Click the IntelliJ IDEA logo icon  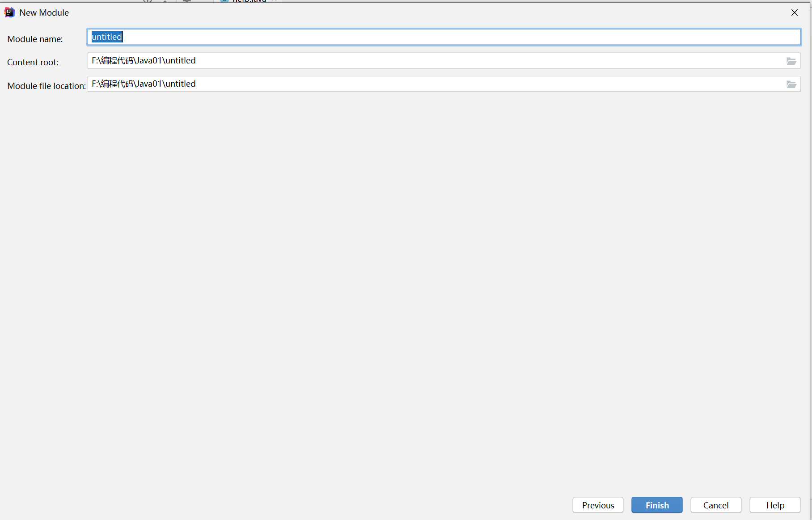click(x=9, y=13)
